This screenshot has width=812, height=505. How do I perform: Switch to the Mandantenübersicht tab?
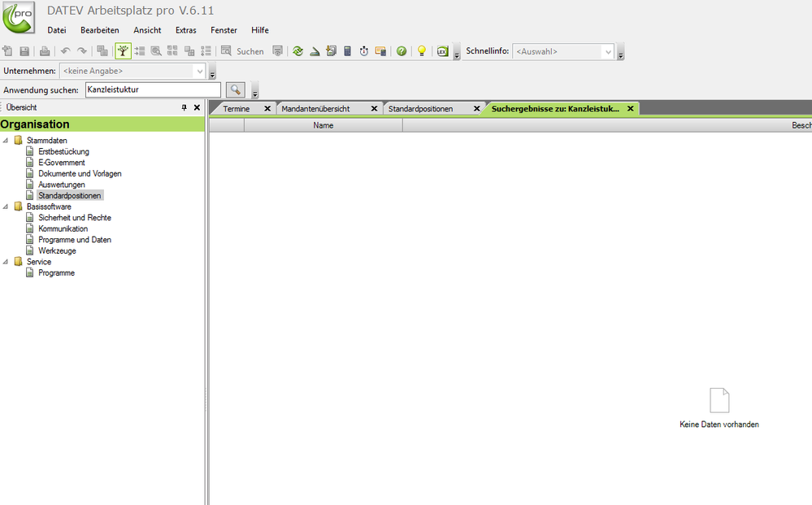(x=316, y=109)
